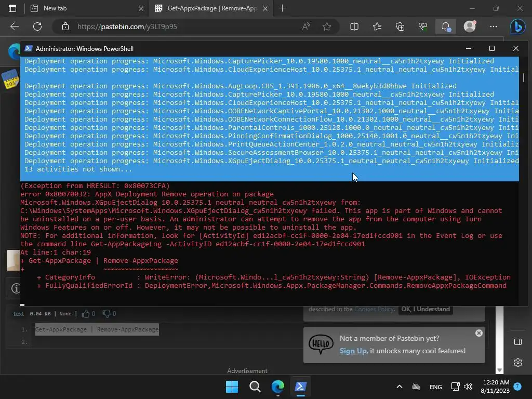Select the Get-AppxPackage pastebin tab
Image resolution: width=532 pixels, height=399 pixels.
click(x=212, y=8)
